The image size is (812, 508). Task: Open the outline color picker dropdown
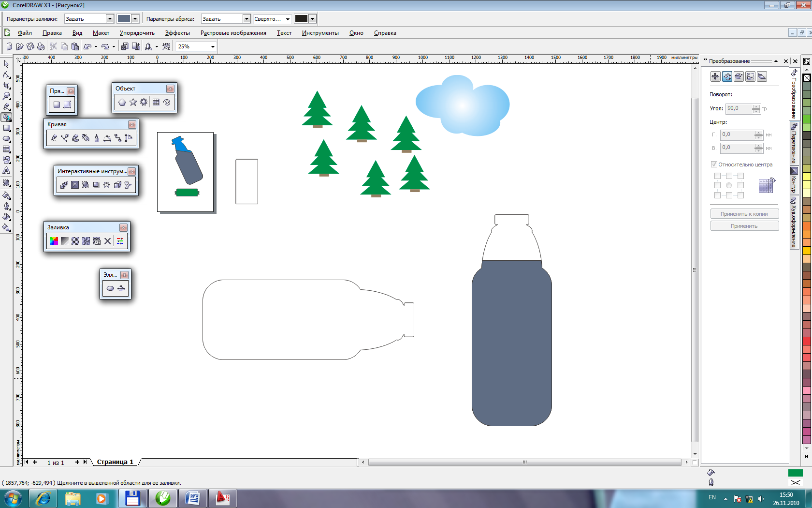tap(313, 19)
